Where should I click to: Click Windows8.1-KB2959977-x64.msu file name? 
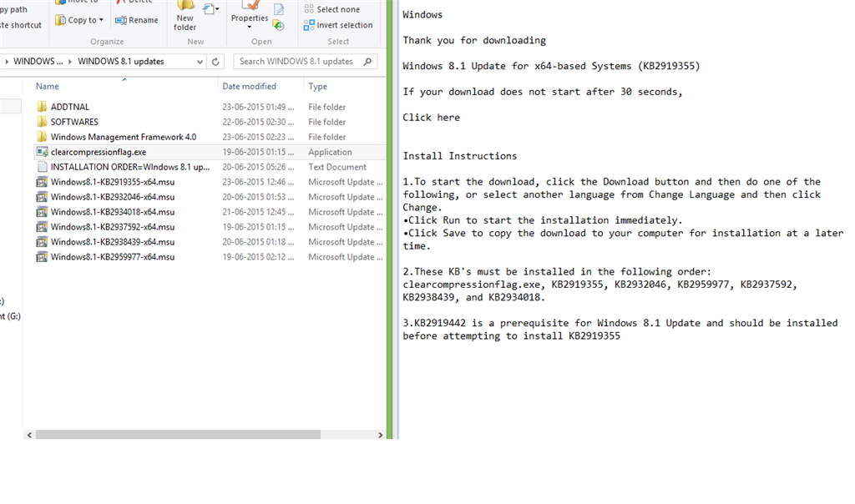coord(113,257)
